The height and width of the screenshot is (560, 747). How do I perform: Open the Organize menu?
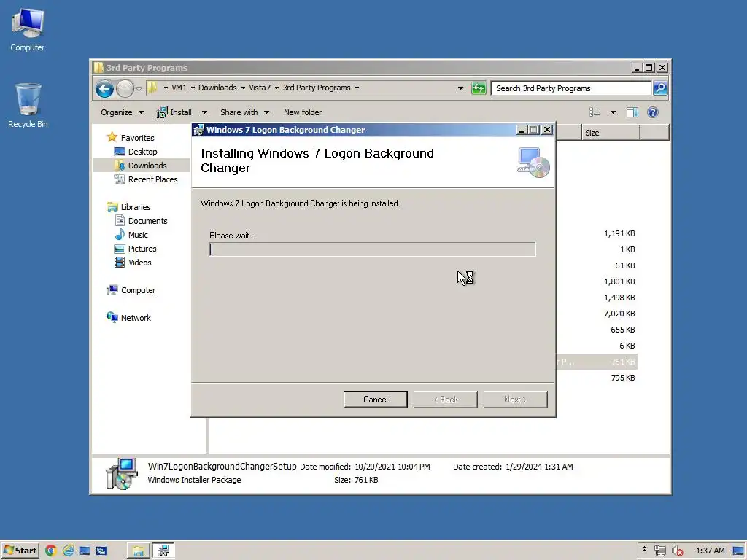[x=122, y=112]
